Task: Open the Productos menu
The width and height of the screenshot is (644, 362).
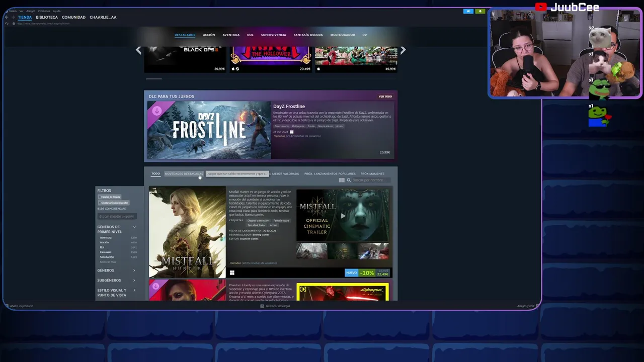Action: 44,11
